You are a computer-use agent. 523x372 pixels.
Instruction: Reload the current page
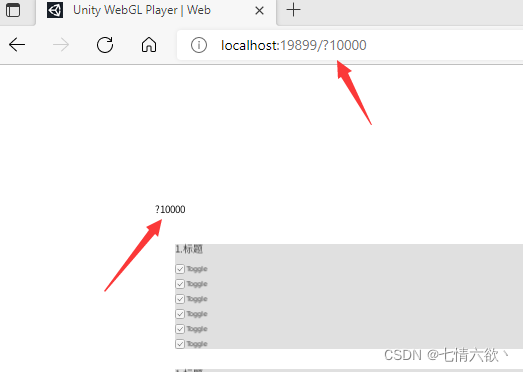point(105,45)
